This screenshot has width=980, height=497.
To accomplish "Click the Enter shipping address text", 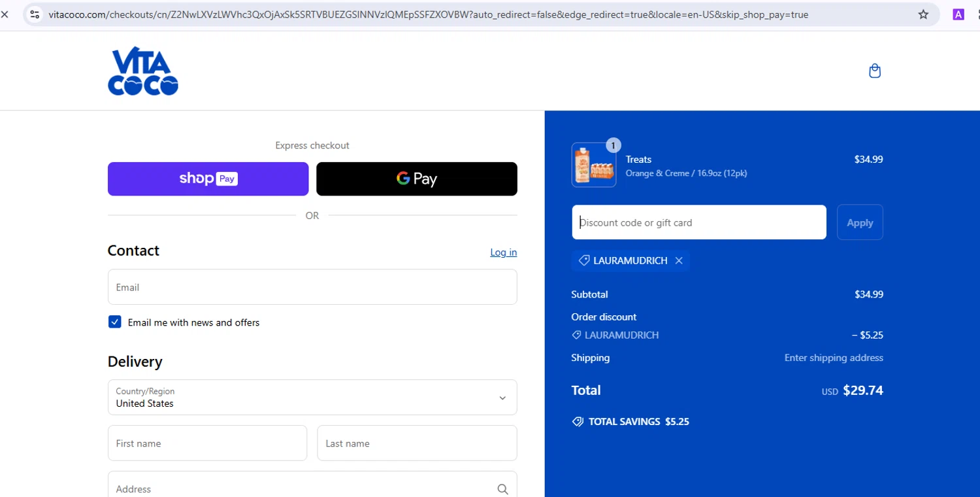I will pyautogui.click(x=834, y=358).
